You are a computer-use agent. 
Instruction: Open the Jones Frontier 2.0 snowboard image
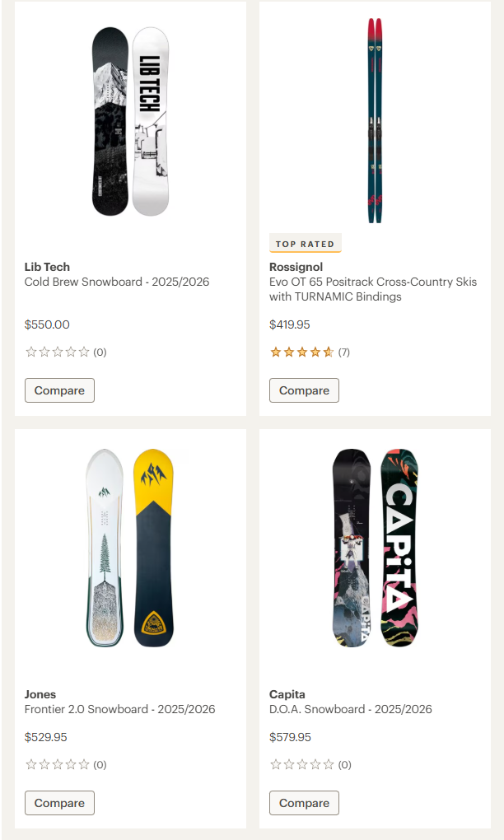point(130,548)
